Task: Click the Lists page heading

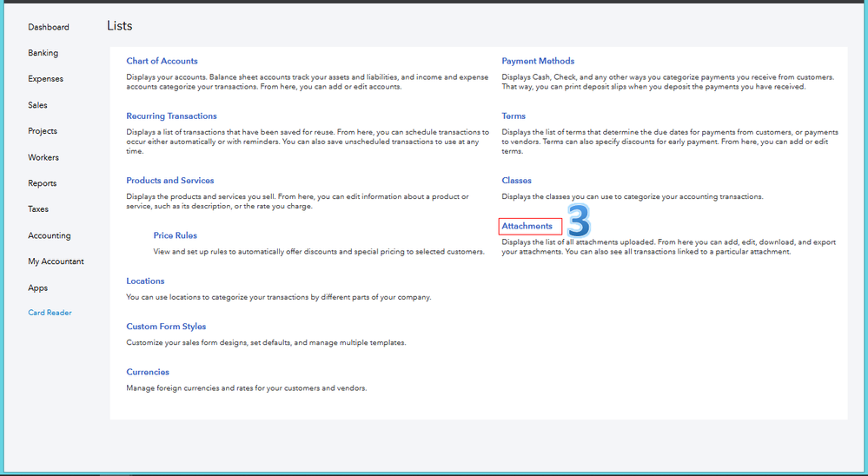Action: click(120, 26)
